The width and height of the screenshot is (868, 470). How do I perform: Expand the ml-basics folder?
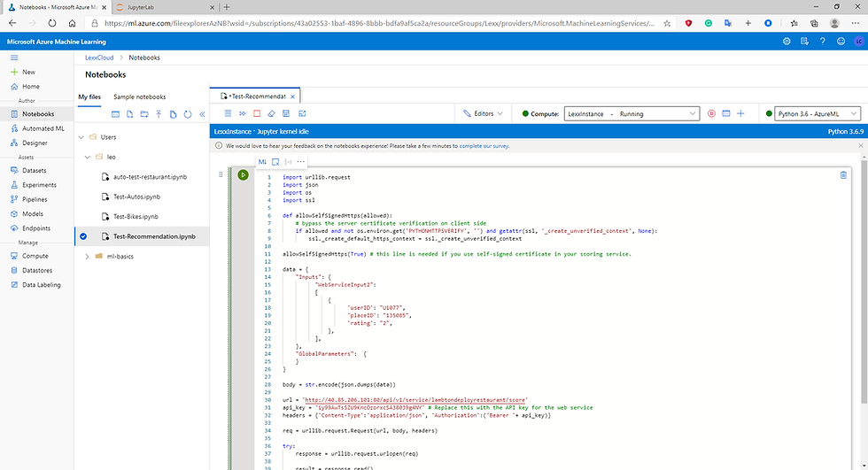[x=86, y=257]
